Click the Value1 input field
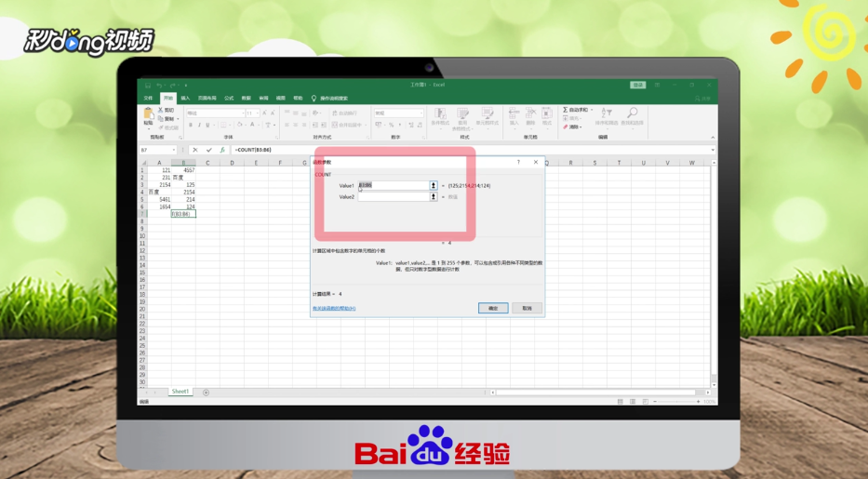This screenshot has width=868, height=479. click(x=394, y=185)
